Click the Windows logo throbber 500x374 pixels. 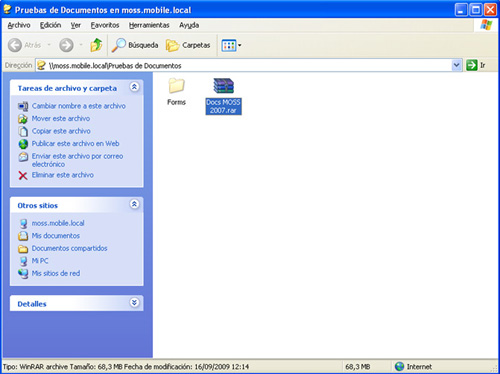pos(486,25)
